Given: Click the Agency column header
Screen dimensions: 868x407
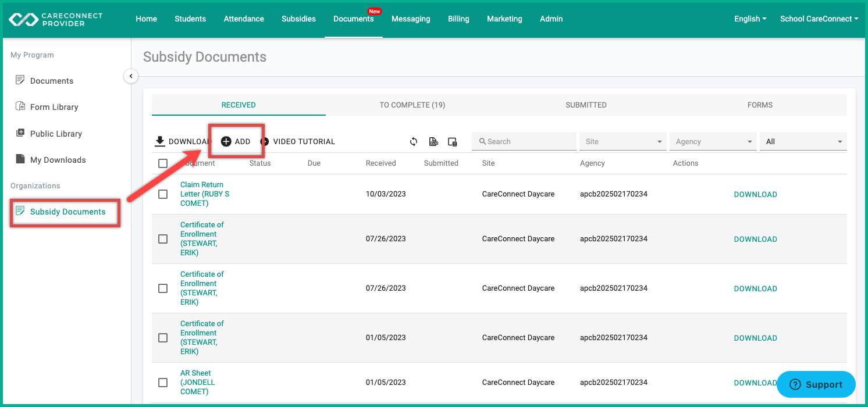Looking at the screenshot, I should coord(592,163).
